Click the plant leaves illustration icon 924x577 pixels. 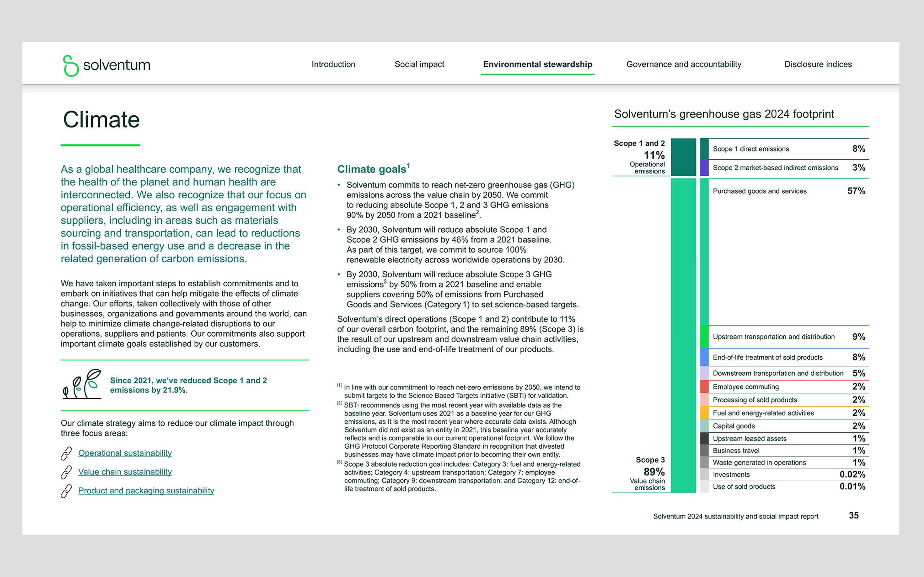click(82, 384)
